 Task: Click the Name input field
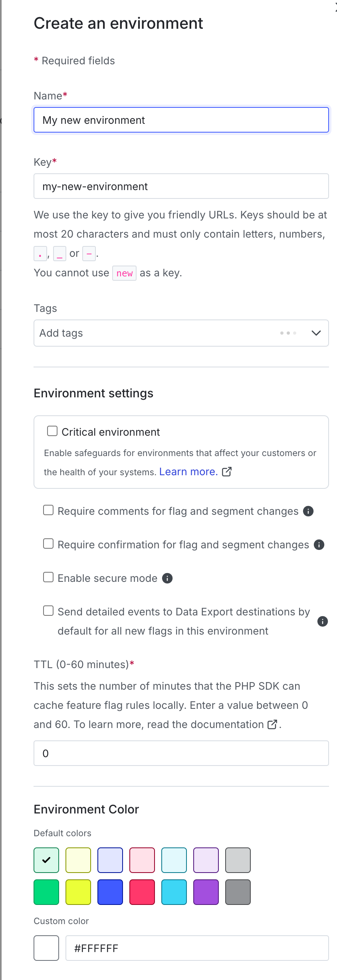[x=181, y=120]
